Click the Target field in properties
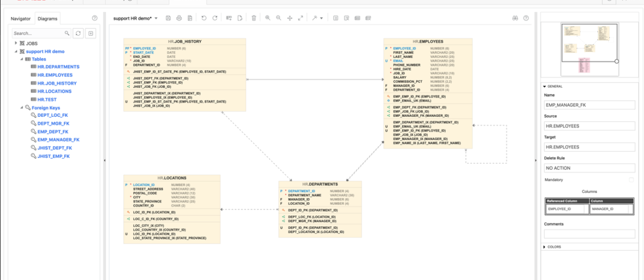Screen dimensions: 644x280 point(590,147)
